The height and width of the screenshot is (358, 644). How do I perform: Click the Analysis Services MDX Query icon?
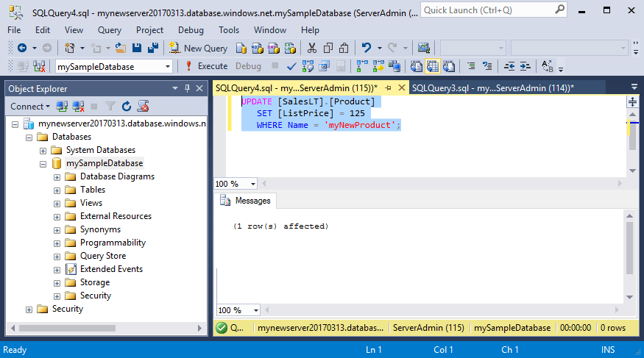tap(258, 49)
